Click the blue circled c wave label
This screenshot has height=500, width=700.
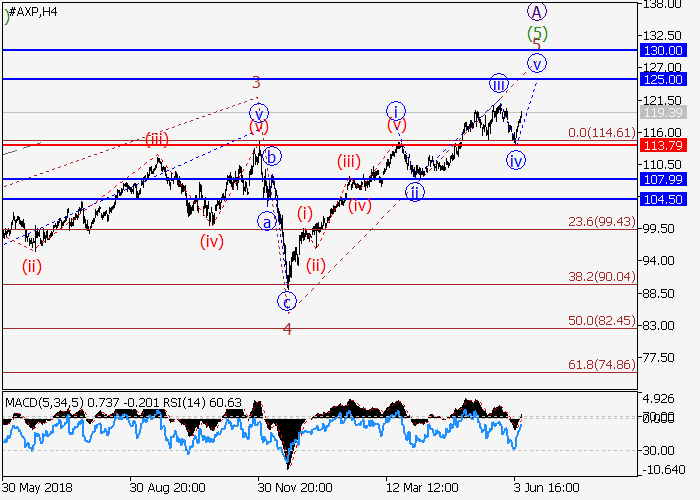(x=286, y=300)
